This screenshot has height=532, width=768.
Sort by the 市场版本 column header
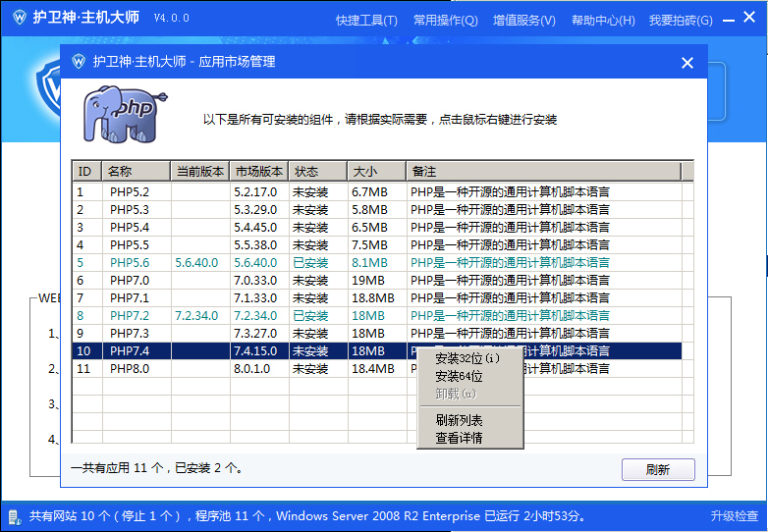pos(258,172)
